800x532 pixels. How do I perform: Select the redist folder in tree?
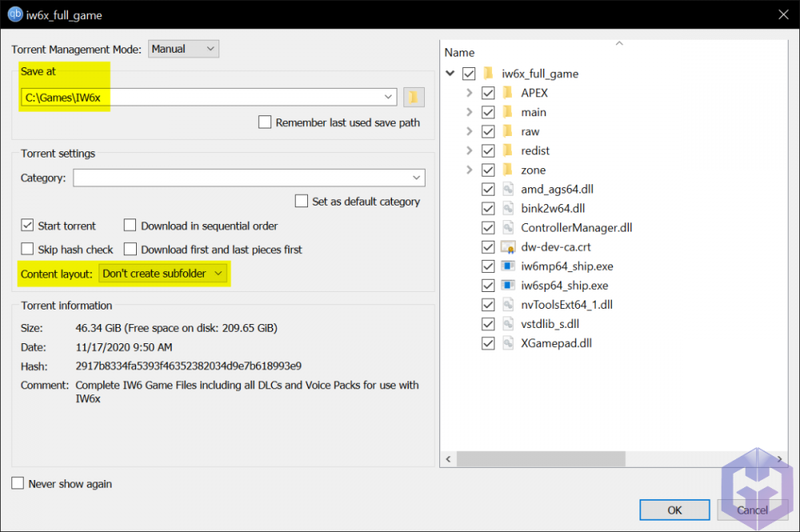(535, 150)
